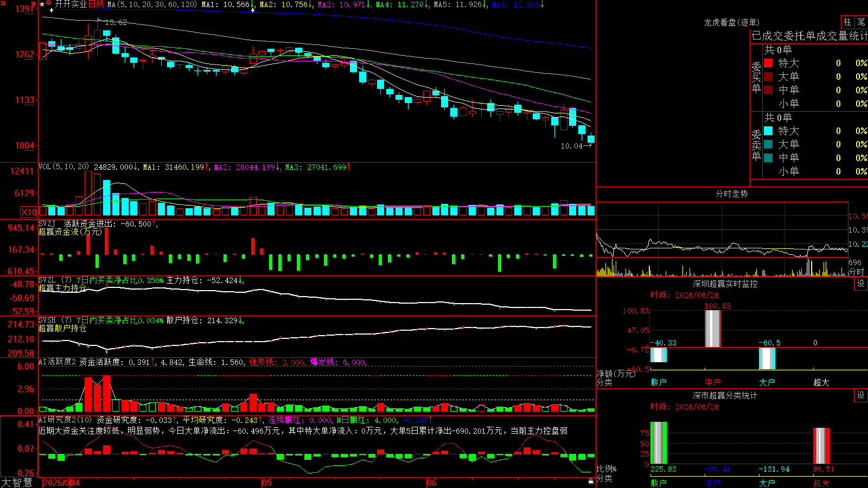This screenshot has height=488, width=868.
Task: Click the SVSH indicator name
Action: click(47, 320)
